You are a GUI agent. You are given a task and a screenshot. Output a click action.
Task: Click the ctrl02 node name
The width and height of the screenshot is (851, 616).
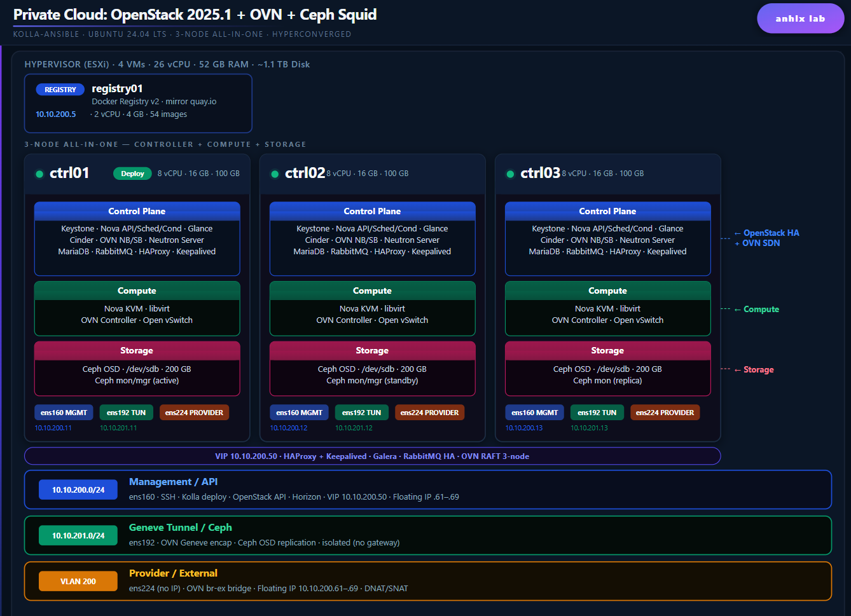(305, 173)
